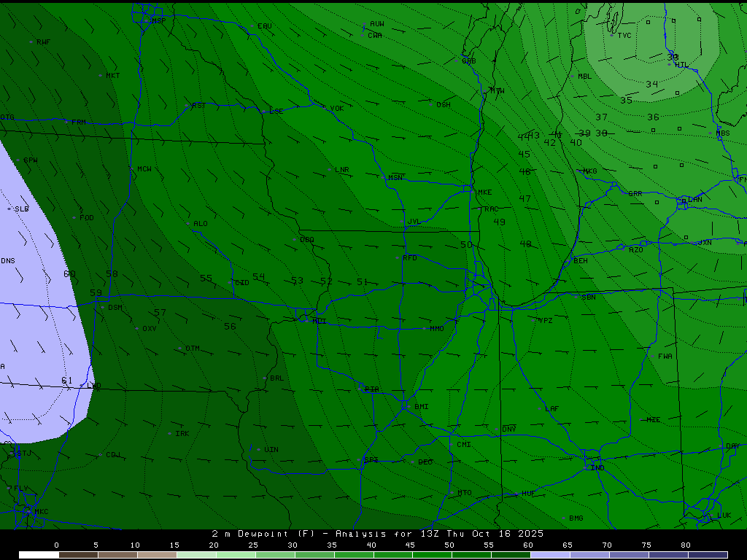The image size is (747, 560).
Task: Select the GRR station label
Action: [x=635, y=193]
